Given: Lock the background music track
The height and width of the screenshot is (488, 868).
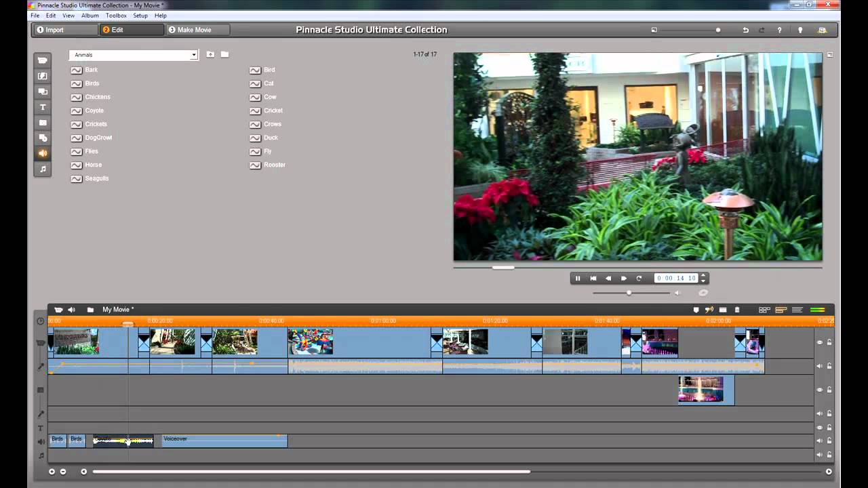Looking at the screenshot, I should coord(829,455).
